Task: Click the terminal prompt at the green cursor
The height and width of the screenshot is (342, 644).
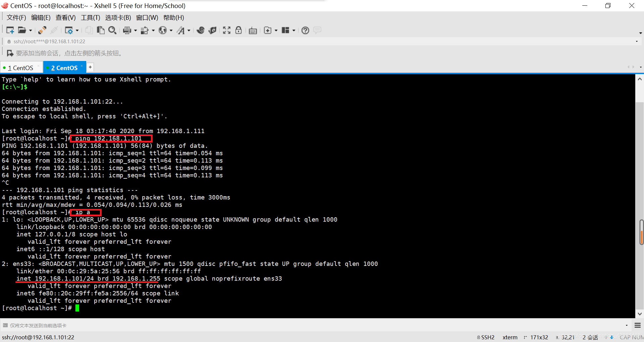Action: pos(77,308)
